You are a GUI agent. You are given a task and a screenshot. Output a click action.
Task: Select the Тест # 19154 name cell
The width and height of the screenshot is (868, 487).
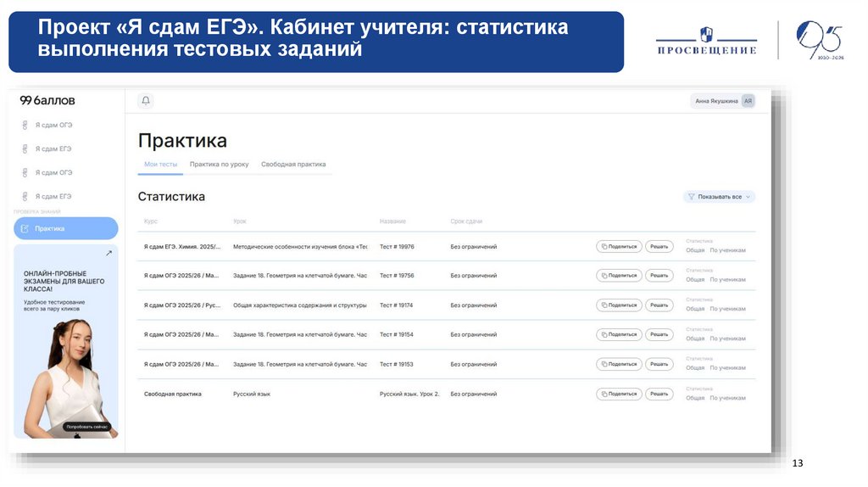pyautogui.click(x=397, y=334)
